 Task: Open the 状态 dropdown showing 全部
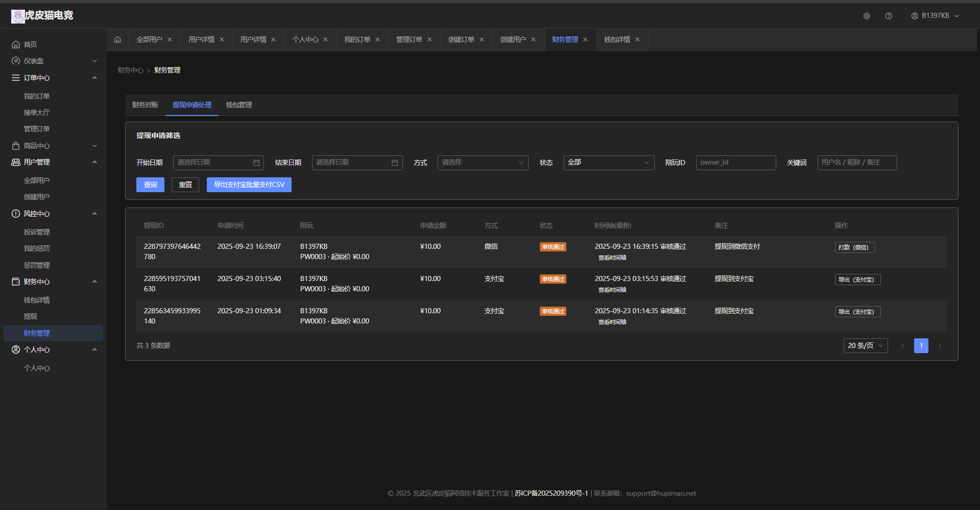tap(609, 163)
